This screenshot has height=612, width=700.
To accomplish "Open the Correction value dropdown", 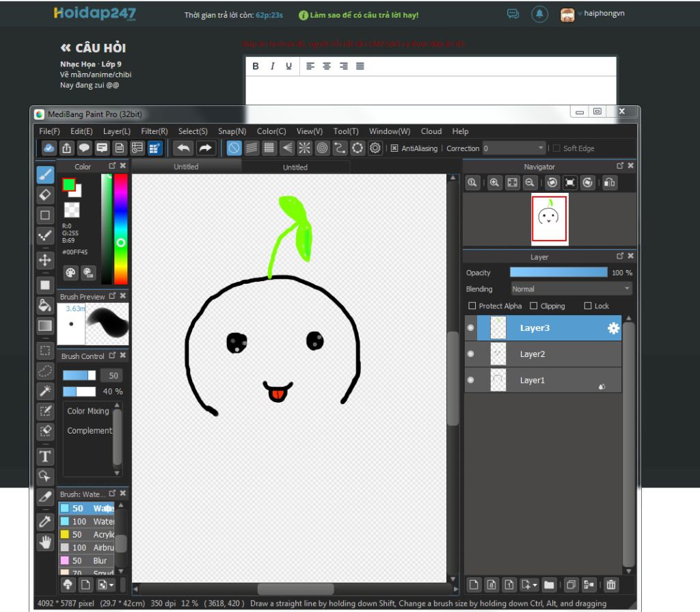I will 514,148.
